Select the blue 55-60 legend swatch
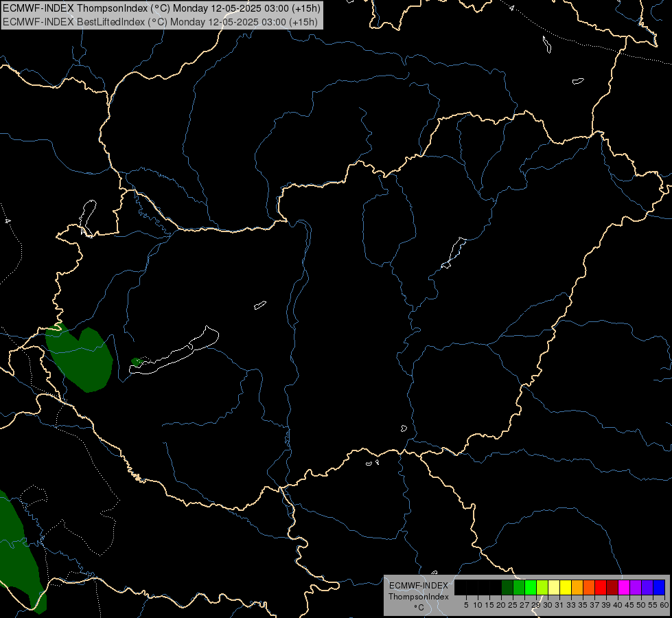The width and height of the screenshot is (672, 618). coord(659,587)
